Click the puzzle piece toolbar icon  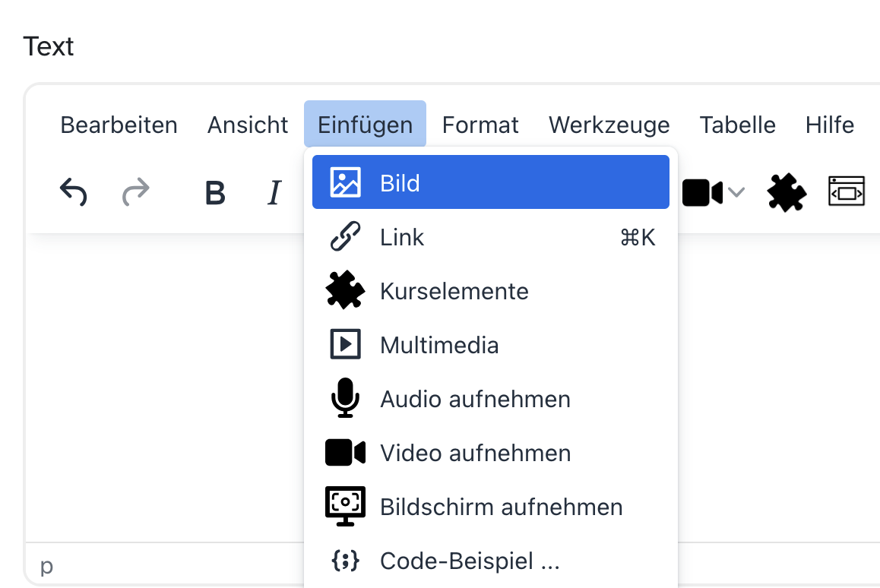point(787,193)
